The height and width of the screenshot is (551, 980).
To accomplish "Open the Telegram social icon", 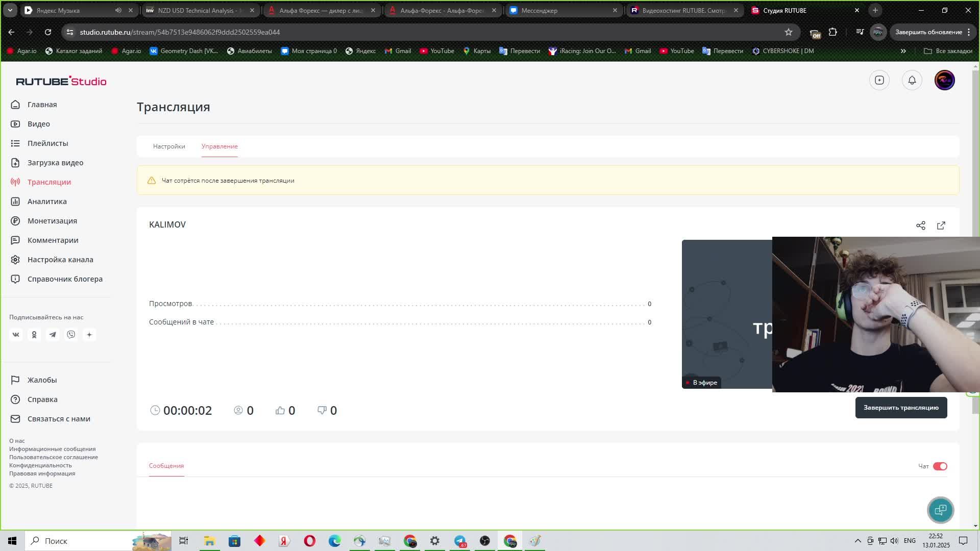I will 53,335.
